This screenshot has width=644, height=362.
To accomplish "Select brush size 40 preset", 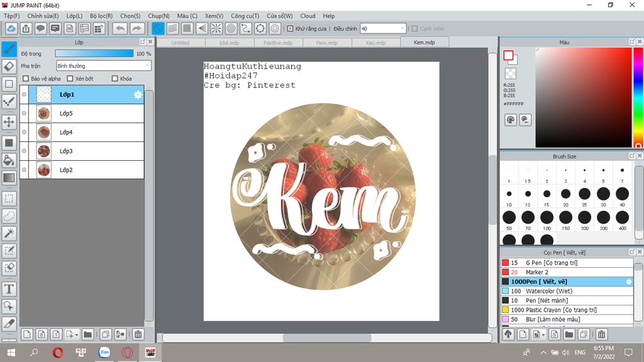I will tap(622, 194).
